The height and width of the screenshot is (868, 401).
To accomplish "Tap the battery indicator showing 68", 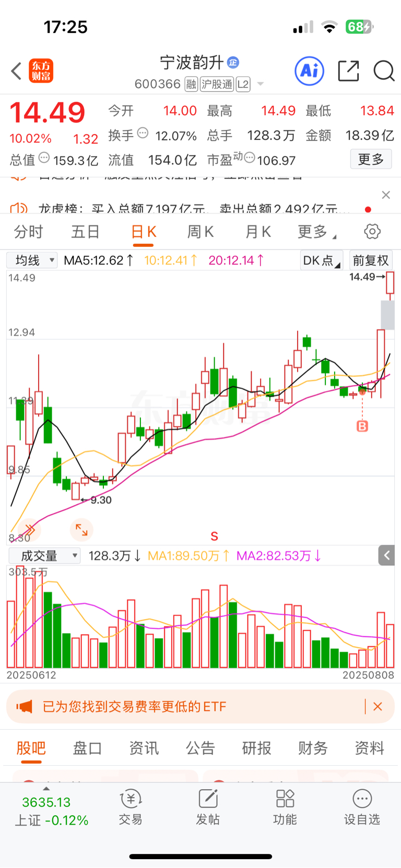I will [359, 27].
